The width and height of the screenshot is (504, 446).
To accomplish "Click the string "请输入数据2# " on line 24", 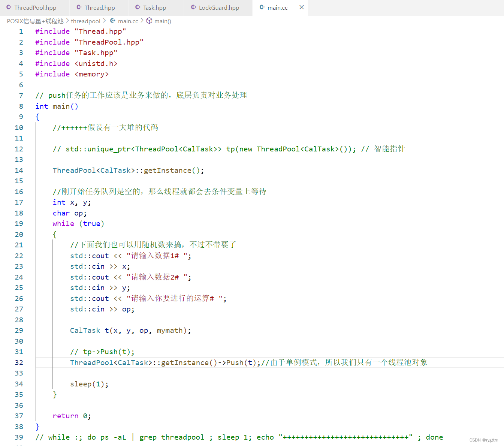I will (x=157, y=277).
